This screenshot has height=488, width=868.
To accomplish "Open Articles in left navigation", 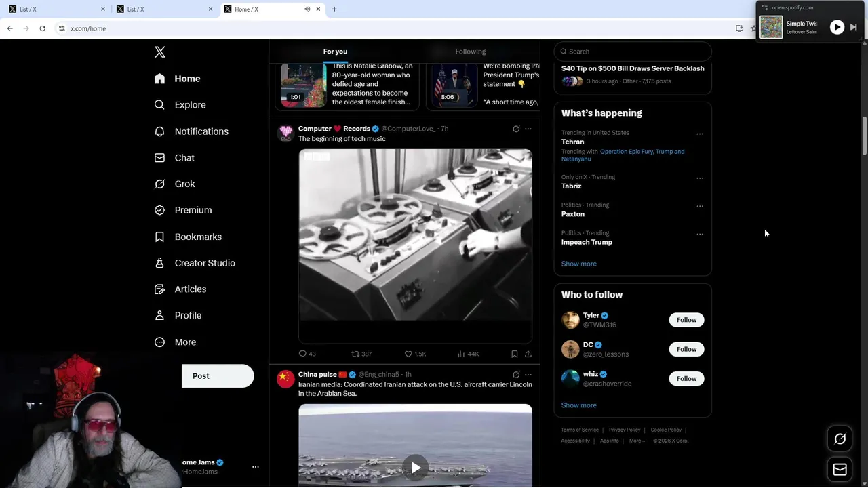I will tap(180, 289).
